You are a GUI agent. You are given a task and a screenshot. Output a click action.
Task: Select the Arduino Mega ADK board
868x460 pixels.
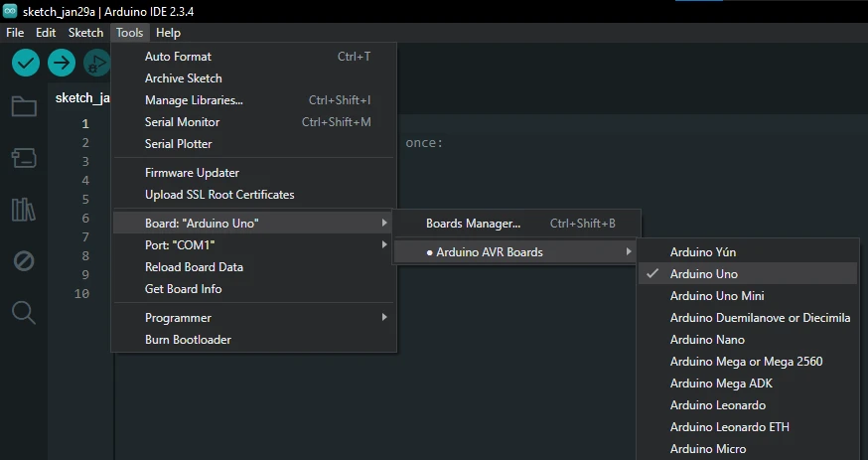[x=749, y=383]
